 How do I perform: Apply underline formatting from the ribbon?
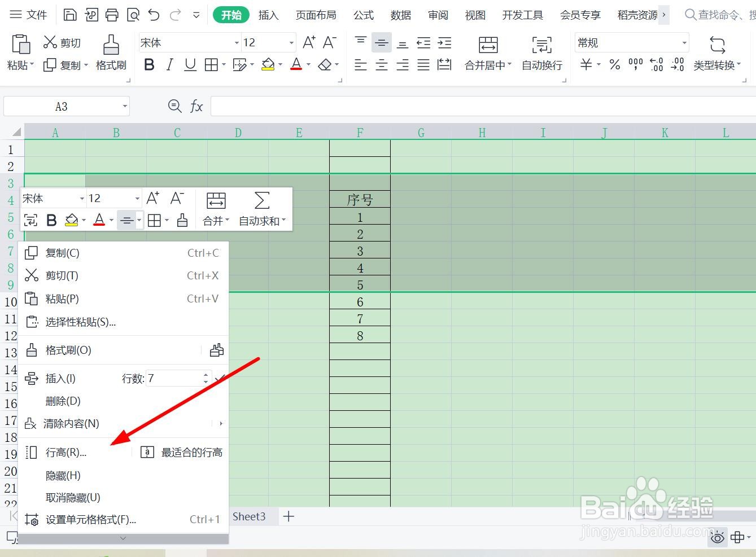pyautogui.click(x=190, y=64)
